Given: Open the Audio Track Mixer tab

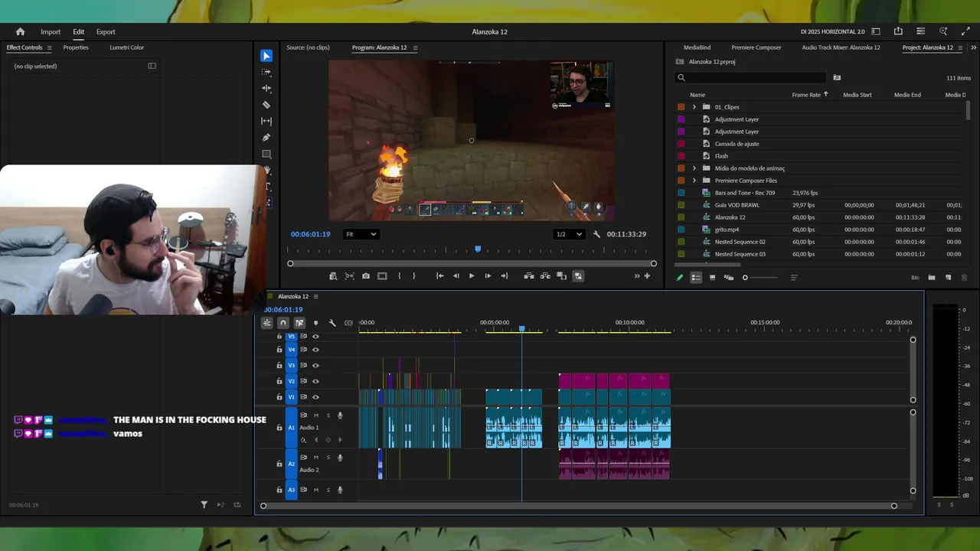Looking at the screenshot, I should coord(841,47).
